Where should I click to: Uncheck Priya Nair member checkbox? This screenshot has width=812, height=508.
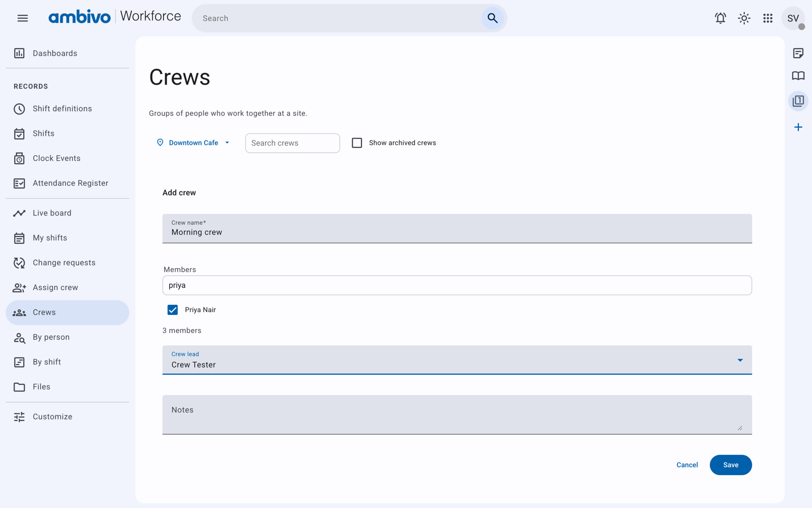pyautogui.click(x=173, y=310)
